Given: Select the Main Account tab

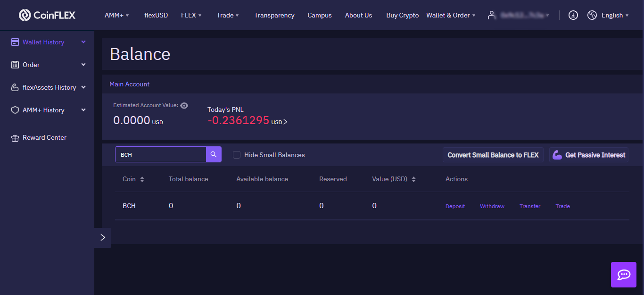Looking at the screenshot, I should [130, 84].
